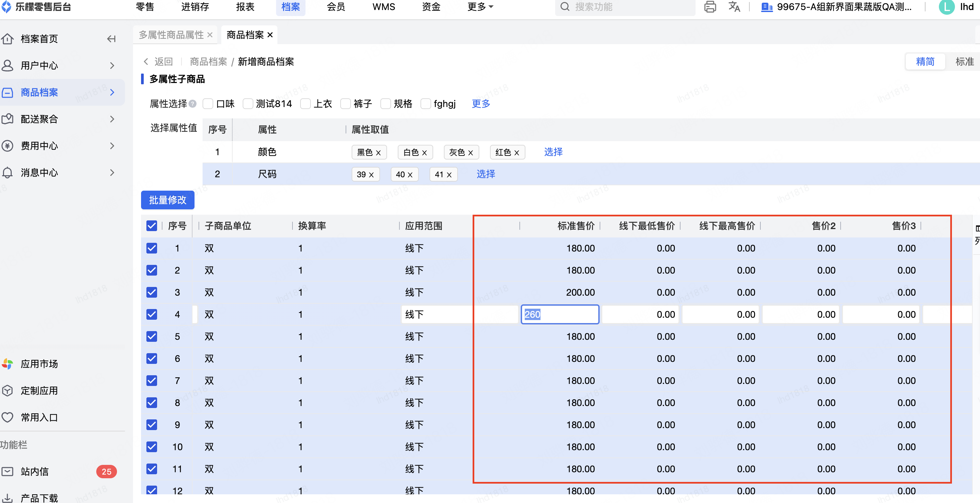Collapse the sidebar with arrow icon
Viewport: 980px width, 503px height.
pyautogui.click(x=111, y=39)
